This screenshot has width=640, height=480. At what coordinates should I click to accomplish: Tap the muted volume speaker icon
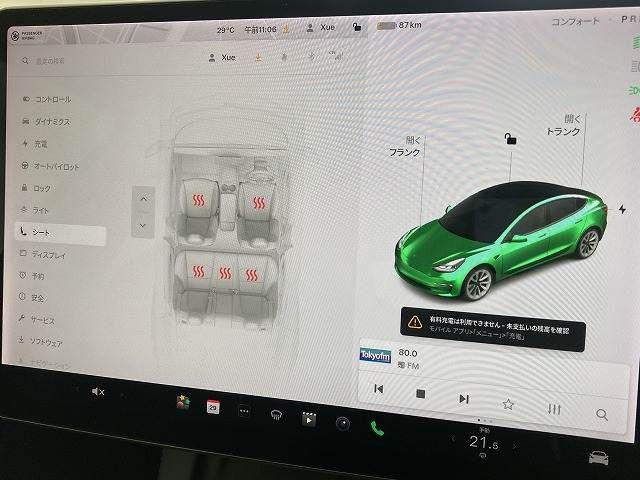pyautogui.click(x=98, y=391)
